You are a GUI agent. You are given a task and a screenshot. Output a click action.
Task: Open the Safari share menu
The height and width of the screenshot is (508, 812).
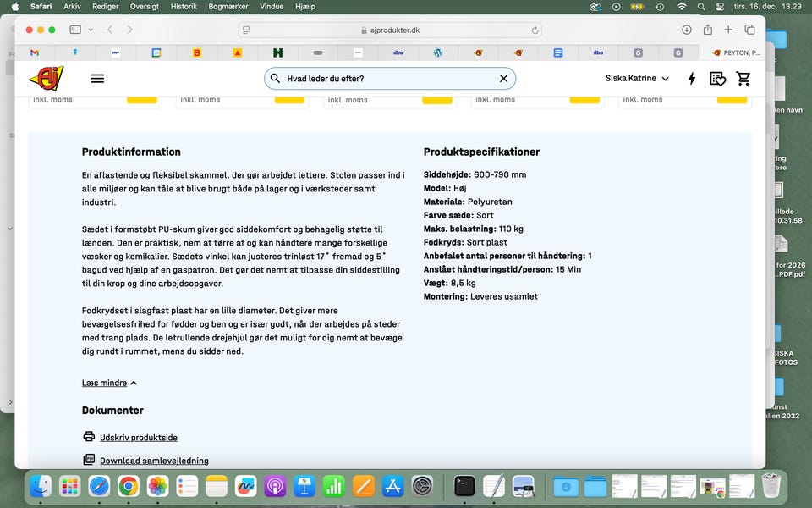[x=708, y=30]
